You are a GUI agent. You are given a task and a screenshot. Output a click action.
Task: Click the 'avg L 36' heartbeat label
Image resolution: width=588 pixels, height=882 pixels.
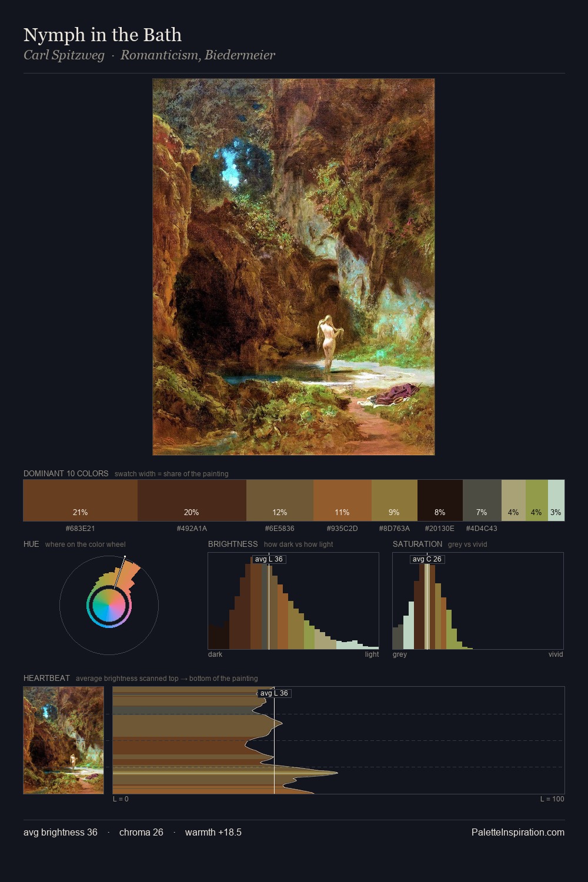pyautogui.click(x=274, y=693)
